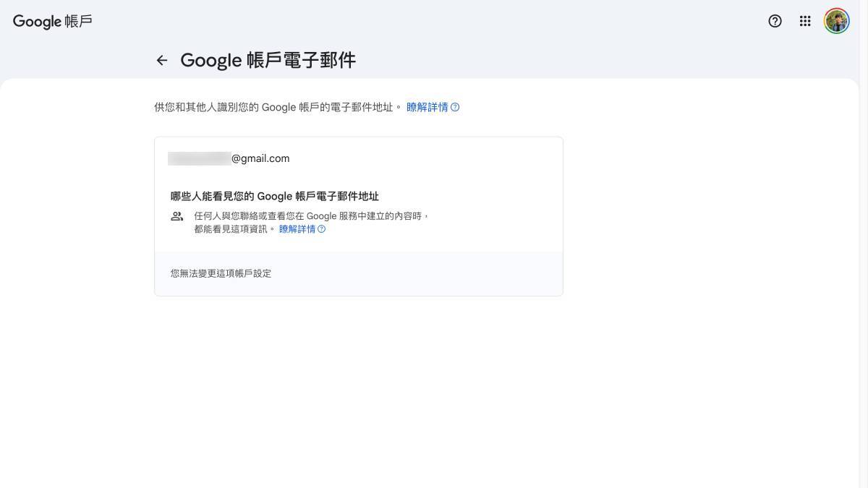Click the 哪些人能看見您的 Google 帳戶電子郵件地址 heading
The width and height of the screenshot is (868, 488).
(x=275, y=197)
